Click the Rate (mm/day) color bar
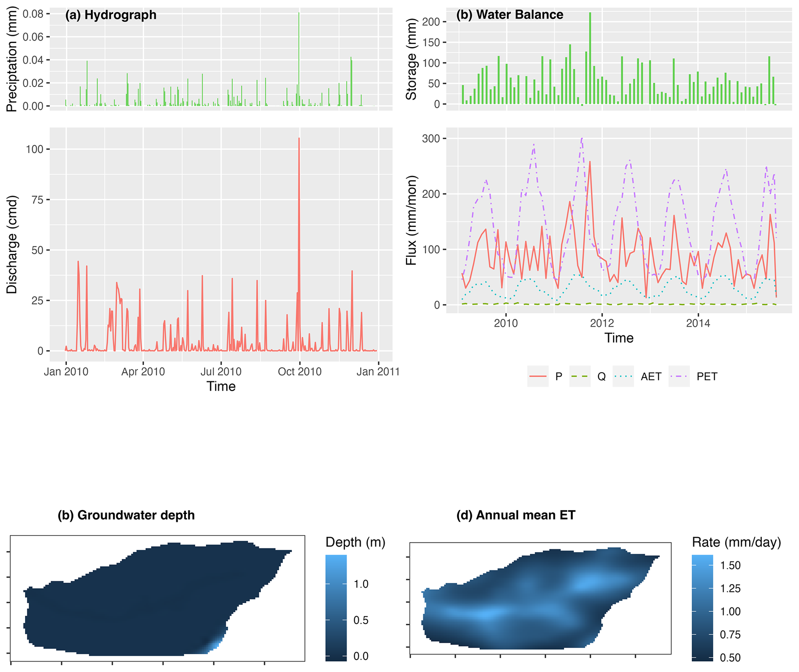Screen dimensions: 799x672 pyautogui.click(x=702, y=607)
